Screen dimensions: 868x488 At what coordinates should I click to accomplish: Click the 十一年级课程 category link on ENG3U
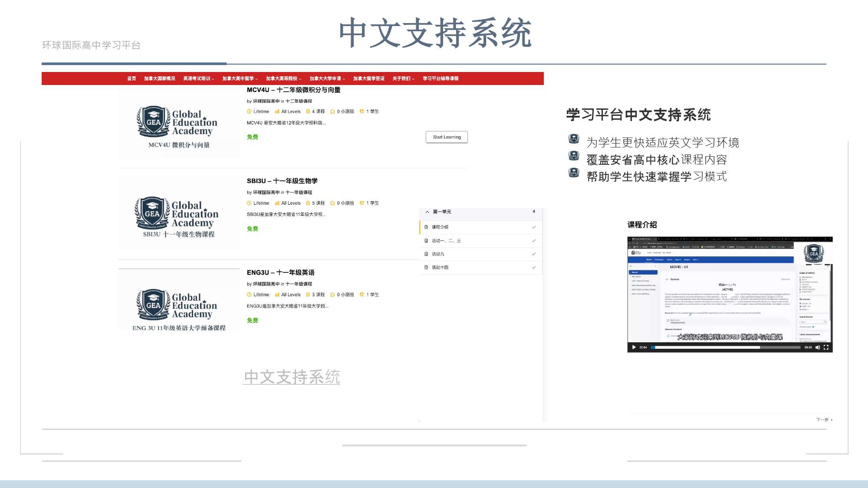point(299,284)
